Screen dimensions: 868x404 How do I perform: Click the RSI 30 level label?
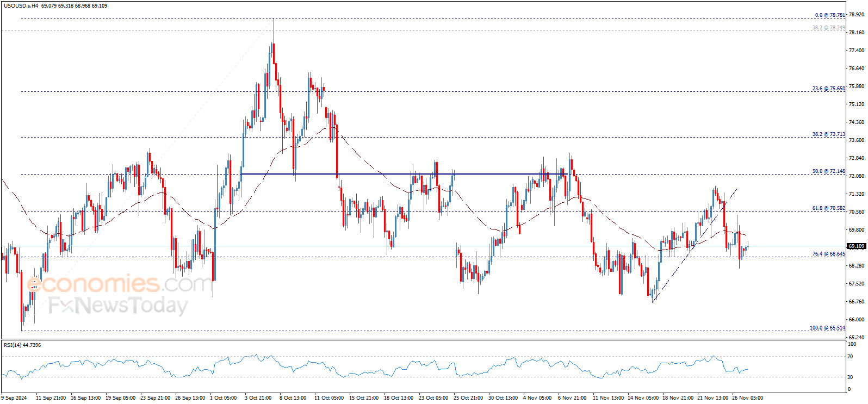[851, 377]
